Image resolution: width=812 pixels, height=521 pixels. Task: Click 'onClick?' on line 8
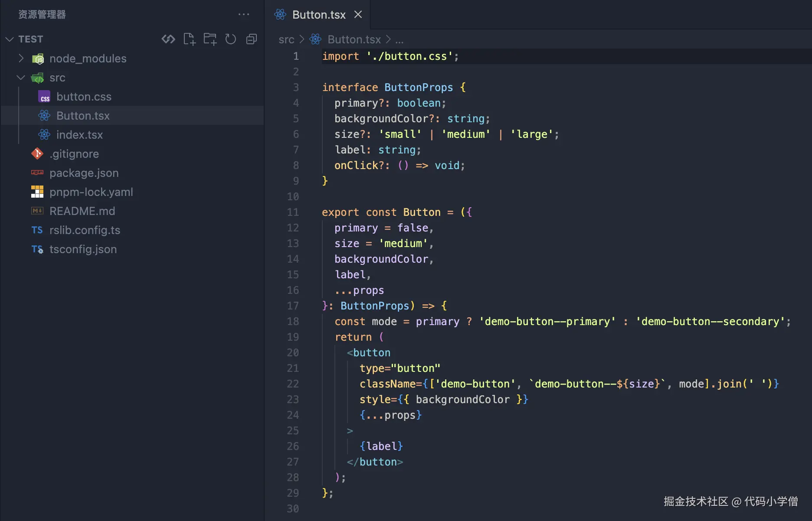pos(360,166)
